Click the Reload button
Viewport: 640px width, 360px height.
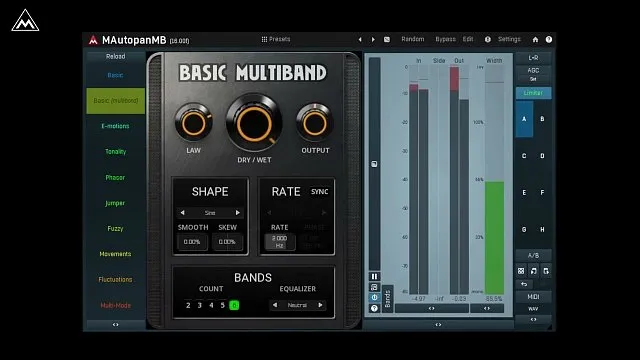coord(116,57)
